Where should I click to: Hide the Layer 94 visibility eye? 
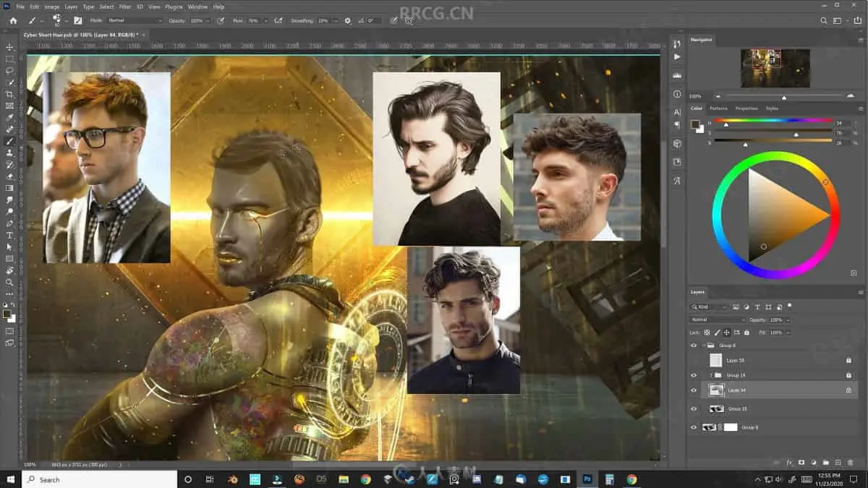pyautogui.click(x=694, y=390)
